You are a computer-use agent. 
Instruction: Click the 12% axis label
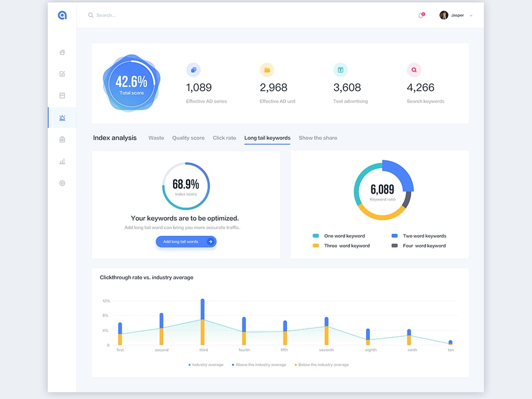(106, 301)
